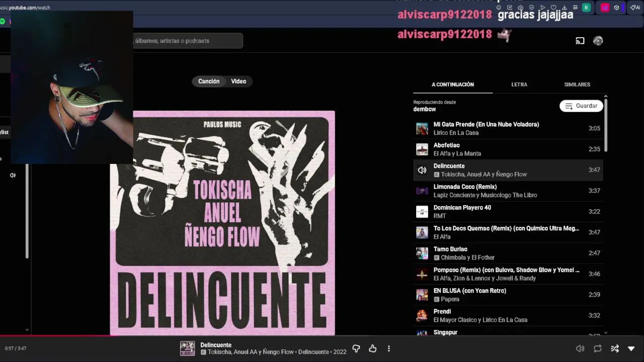
Task: Play To Los Deos Quemao (Remix) in queue
Action: click(x=508, y=232)
